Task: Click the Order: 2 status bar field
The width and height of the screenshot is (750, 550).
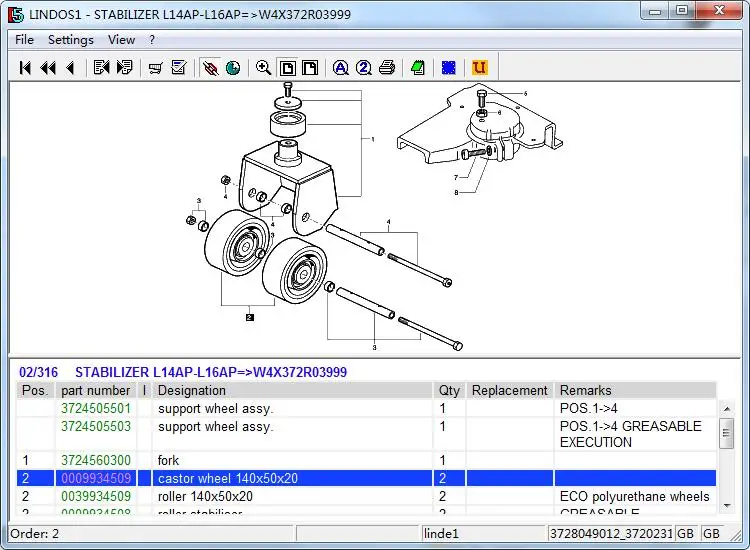Action: [x=151, y=533]
